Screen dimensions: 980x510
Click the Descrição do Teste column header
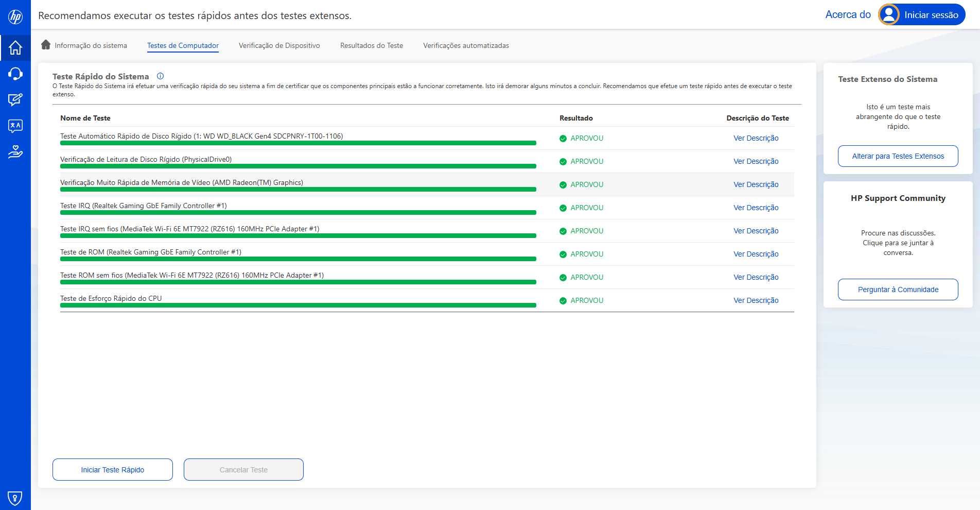(x=758, y=118)
